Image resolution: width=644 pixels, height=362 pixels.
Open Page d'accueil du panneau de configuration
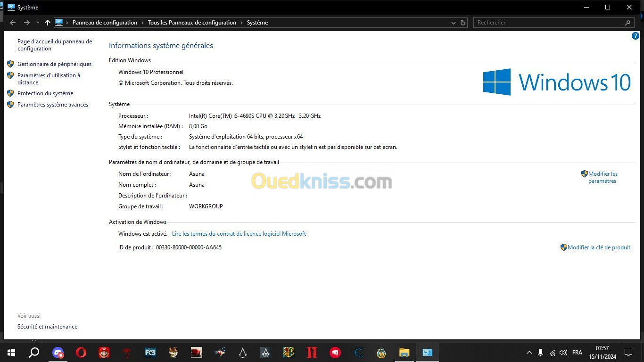[x=55, y=45]
